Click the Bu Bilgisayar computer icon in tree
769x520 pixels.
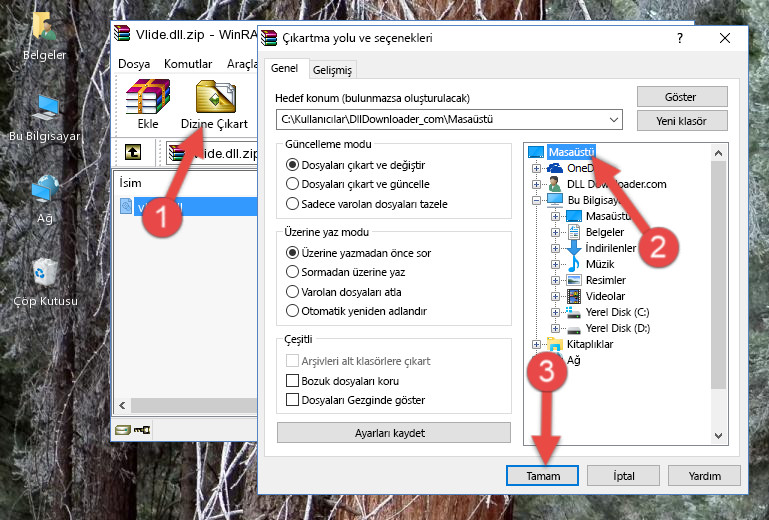click(x=555, y=200)
